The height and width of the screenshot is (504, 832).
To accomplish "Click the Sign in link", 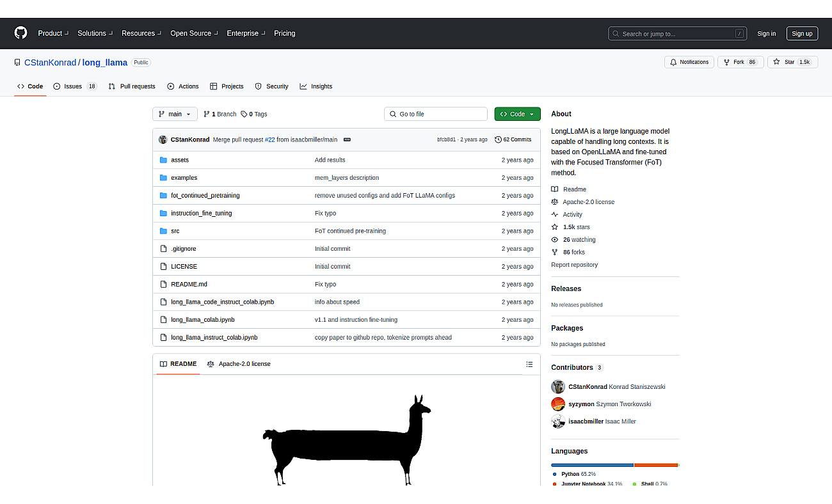I will click(x=766, y=33).
